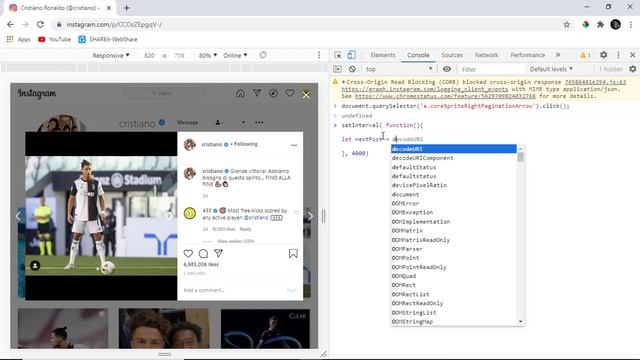Viewport: 640px width, 360px height.
Task: Activate the inspect element picker
Action: pos(338,55)
